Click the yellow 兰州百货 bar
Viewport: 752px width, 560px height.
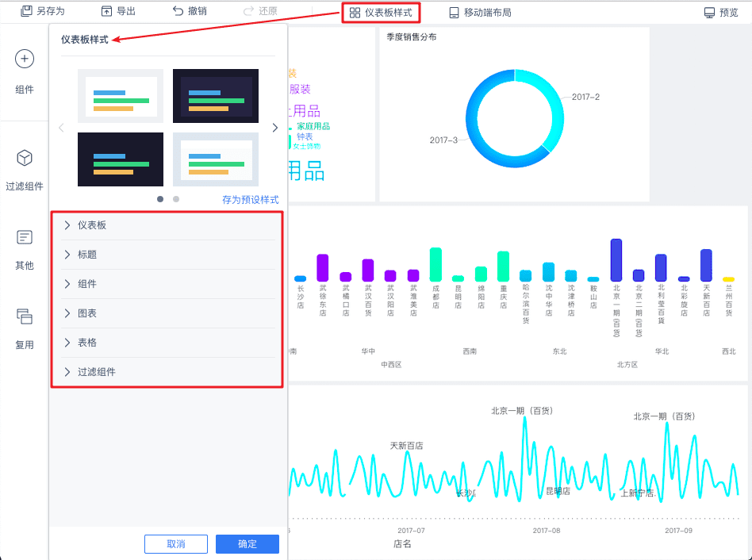728,279
